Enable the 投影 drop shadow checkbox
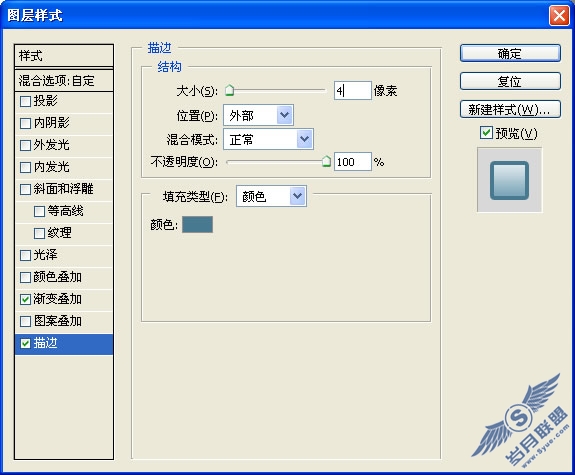 point(25,101)
